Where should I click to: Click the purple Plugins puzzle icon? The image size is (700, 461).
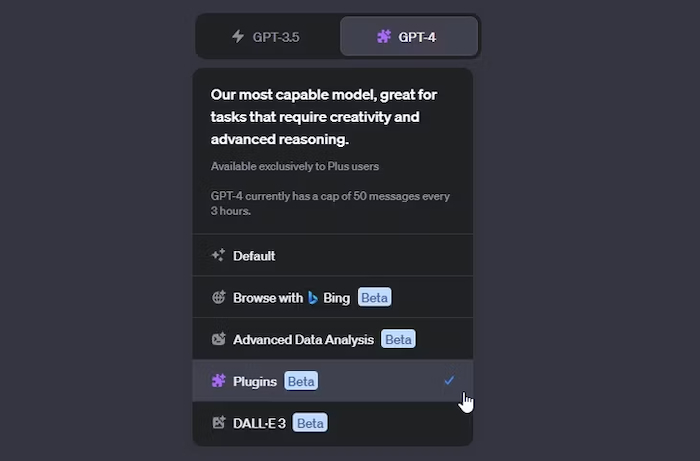coord(218,381)
